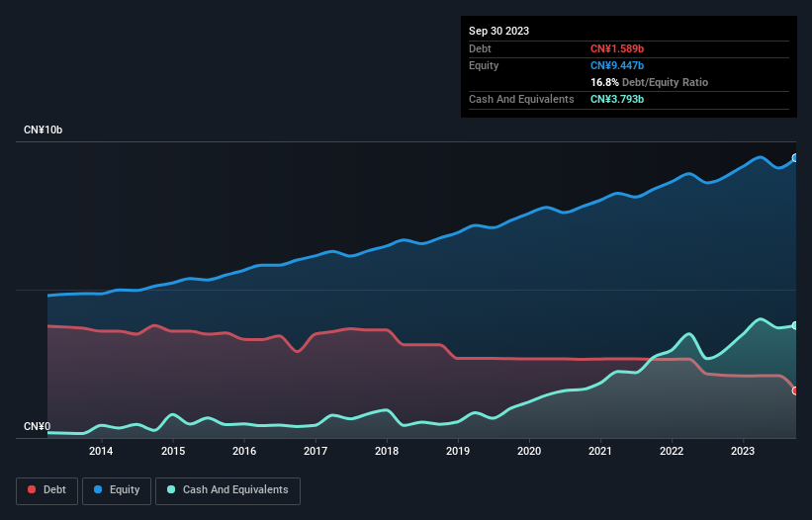
Task: Select the Debt endpoint marker at Sep 2023
Action: click(795, 390)
